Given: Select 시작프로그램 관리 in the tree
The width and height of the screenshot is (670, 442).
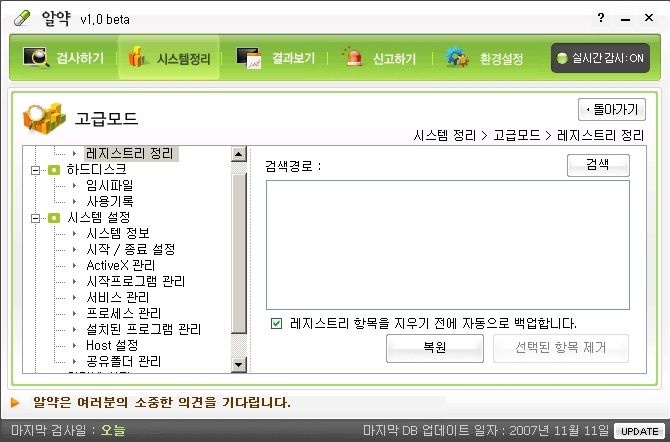Looking at the screenshot, I should (x=135, y=281).
